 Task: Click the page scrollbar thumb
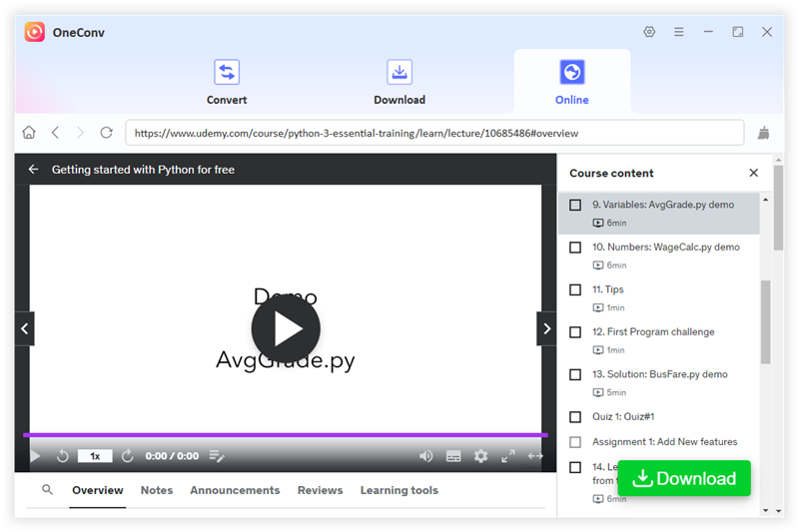pos(778,208)
